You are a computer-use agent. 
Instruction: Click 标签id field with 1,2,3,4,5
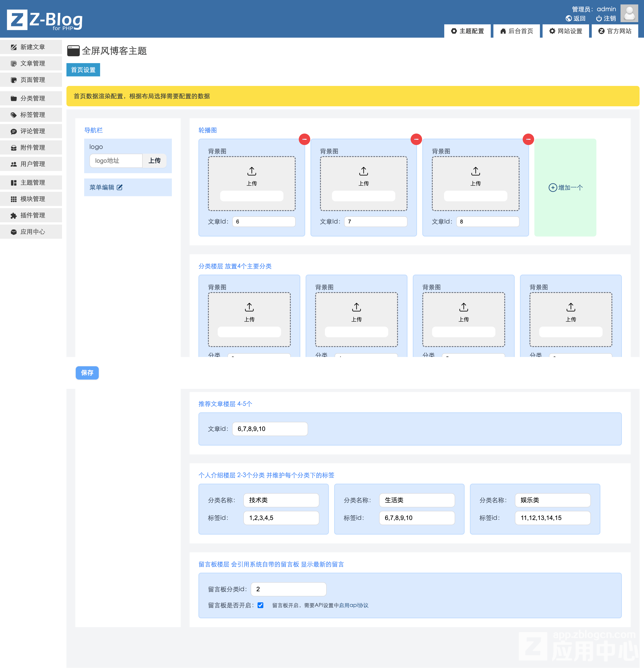pos(281,518)
